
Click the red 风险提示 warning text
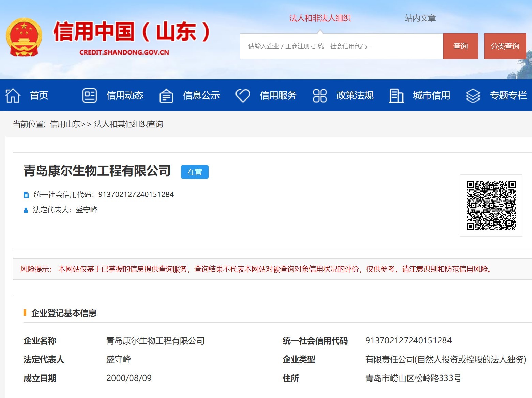pyautogui.click(x=257, y=269)
